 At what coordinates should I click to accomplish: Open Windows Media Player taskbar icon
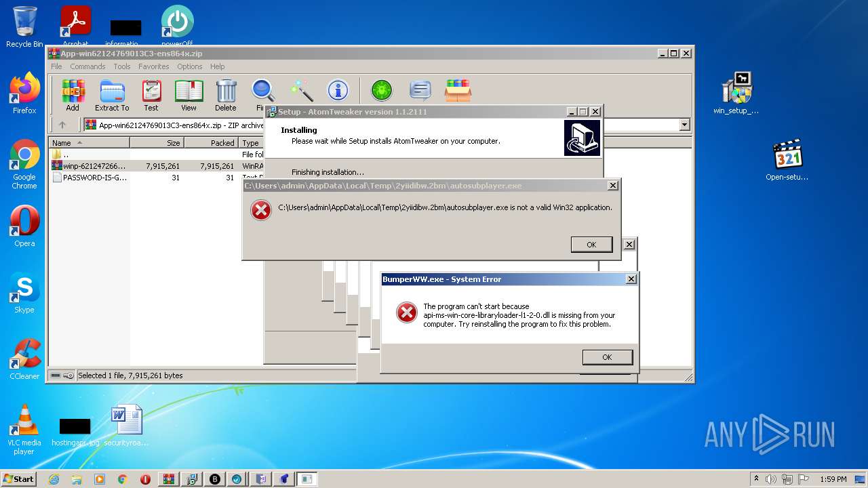click(x=100, y=479)
